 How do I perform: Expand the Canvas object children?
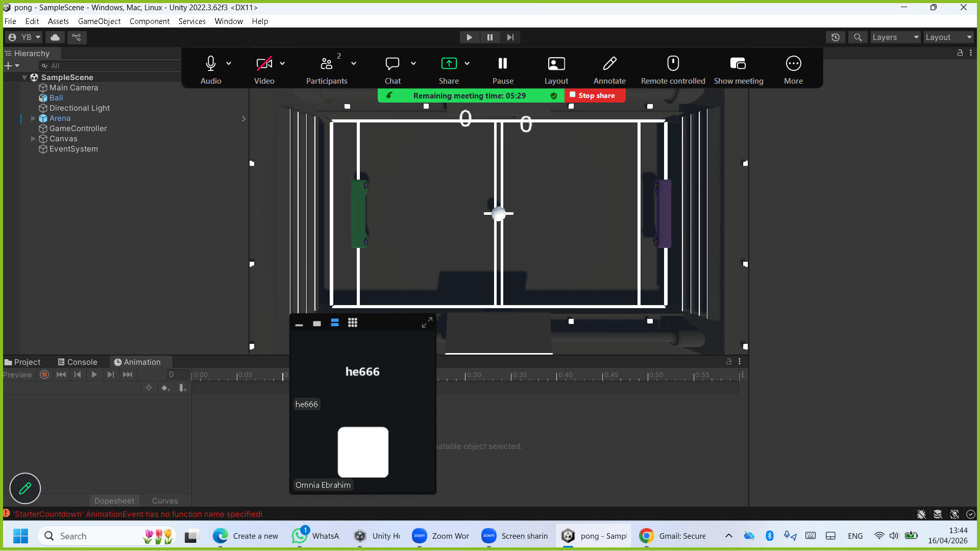33,139
